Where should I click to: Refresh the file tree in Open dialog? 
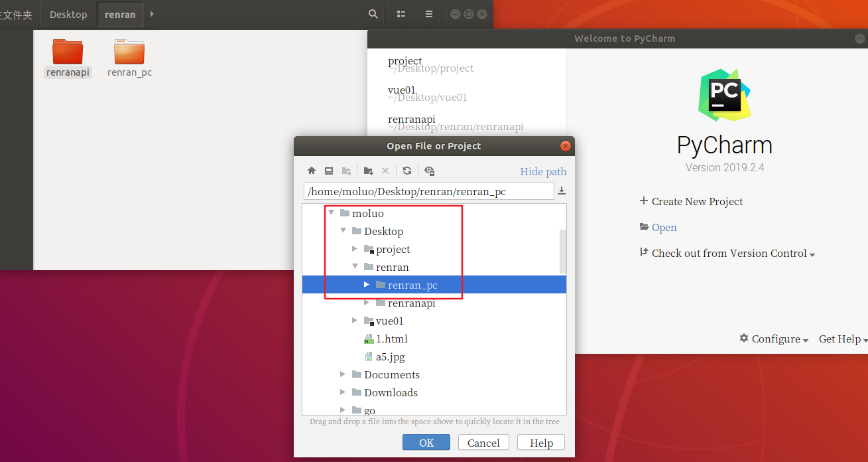(407, 171)
